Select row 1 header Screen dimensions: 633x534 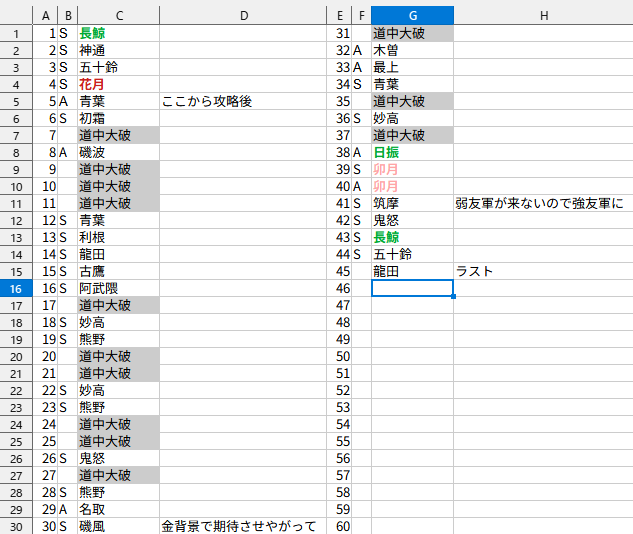16,34
